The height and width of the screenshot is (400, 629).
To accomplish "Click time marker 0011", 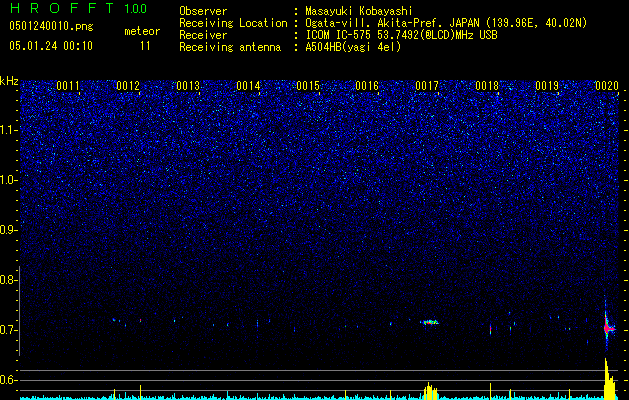I will 68,86.
